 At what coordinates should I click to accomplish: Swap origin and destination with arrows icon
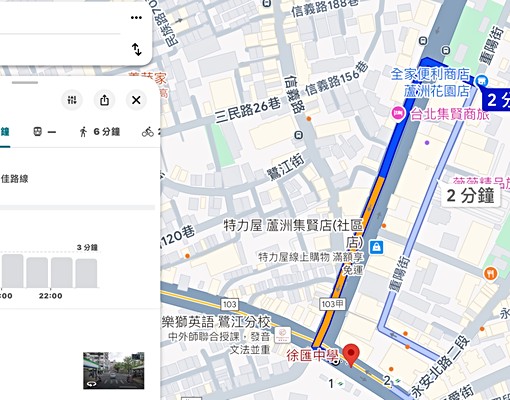[x=137, y=49]
